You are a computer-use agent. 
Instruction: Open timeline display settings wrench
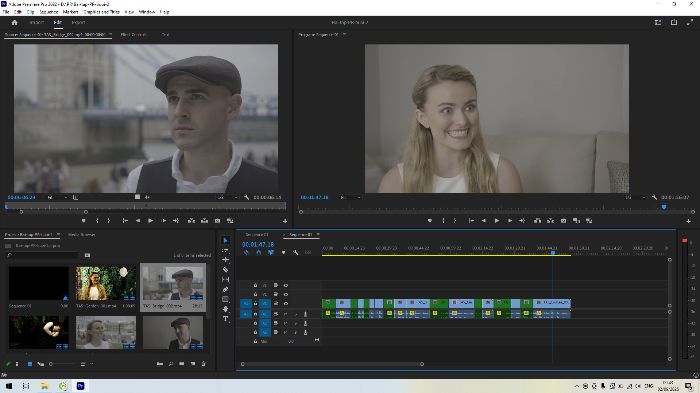(x=296, y=253)
